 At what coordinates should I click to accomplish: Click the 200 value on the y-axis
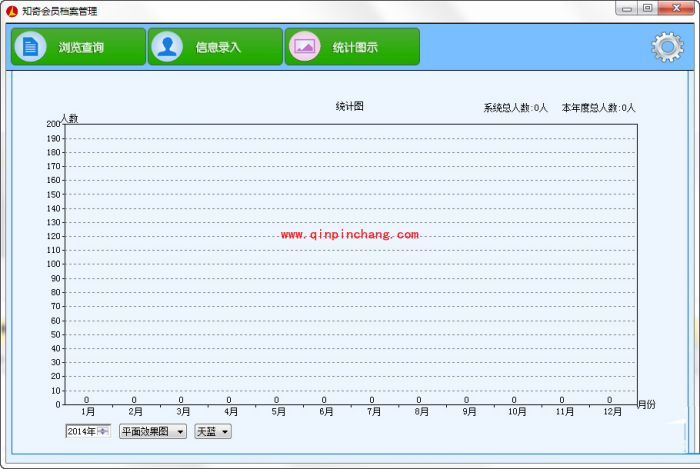(53, 124)
